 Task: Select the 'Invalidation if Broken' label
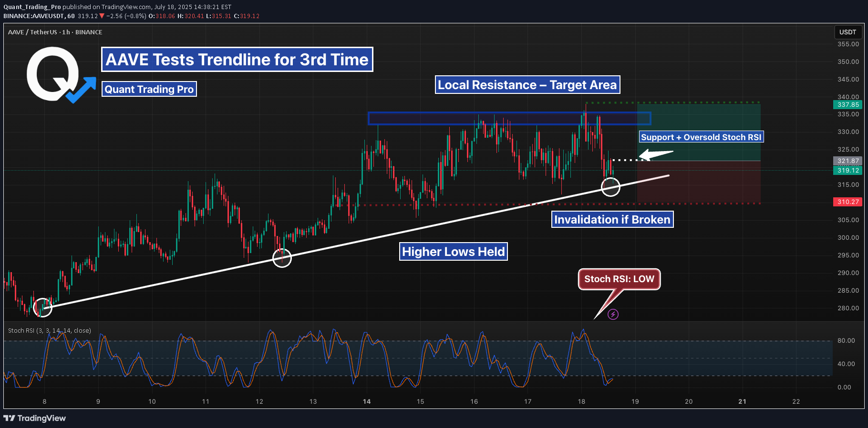(612, 219)
